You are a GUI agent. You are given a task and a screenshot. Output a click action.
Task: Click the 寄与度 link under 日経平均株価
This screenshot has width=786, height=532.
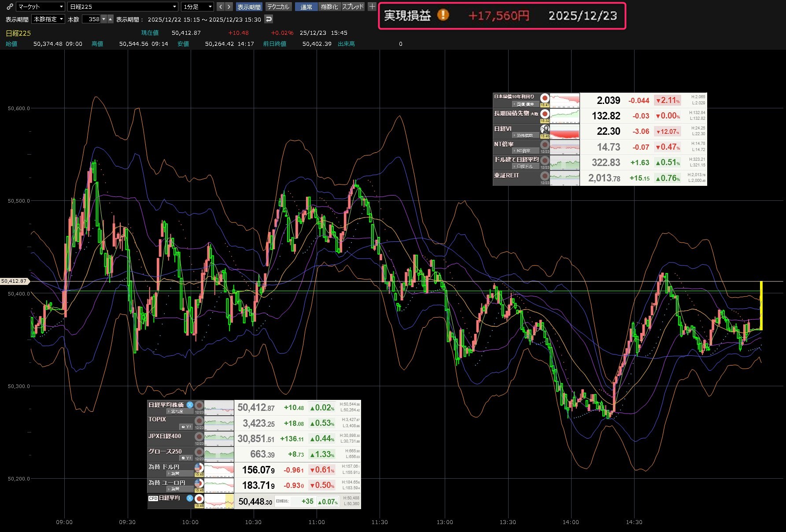click(x=177, y=412)
